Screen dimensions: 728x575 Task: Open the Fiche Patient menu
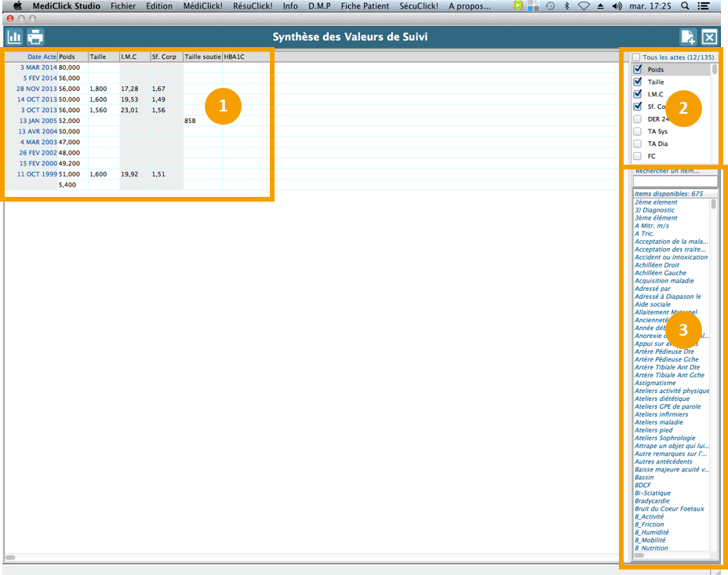click(366, 5)
